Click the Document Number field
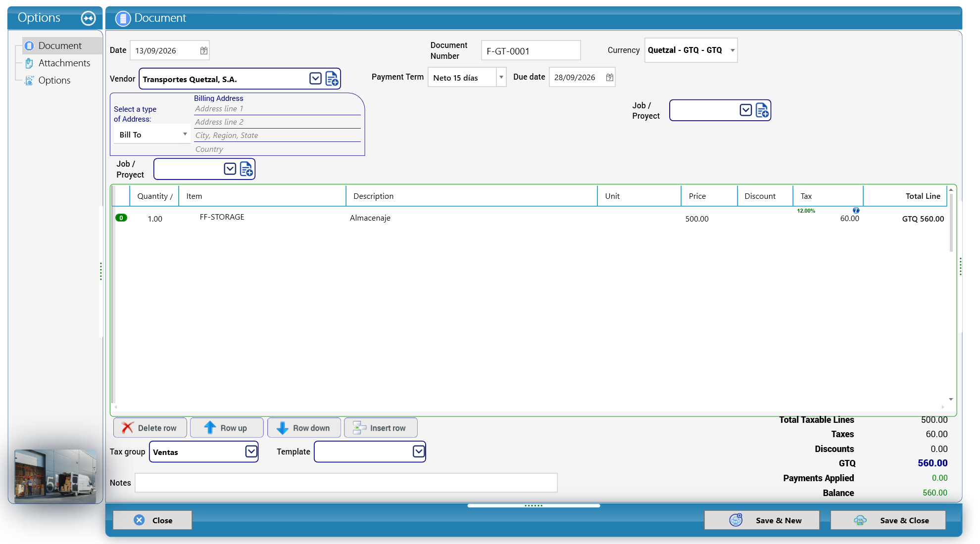 [531, 51]
